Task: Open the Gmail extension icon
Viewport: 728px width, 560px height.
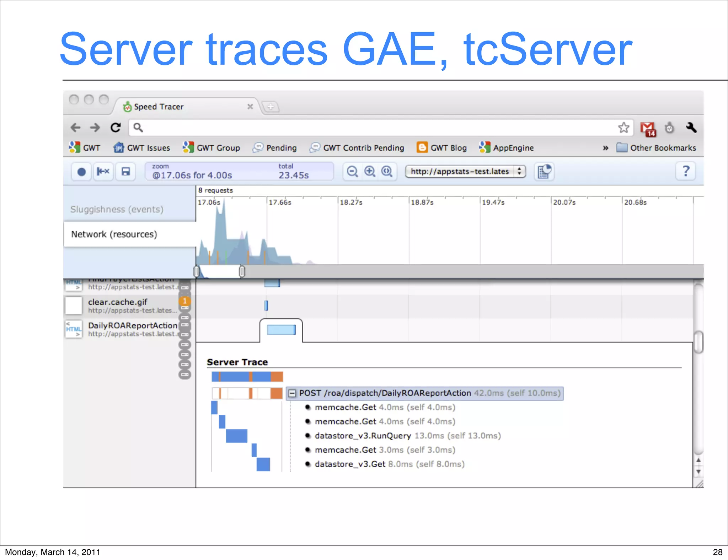Action: click(648, 129)
